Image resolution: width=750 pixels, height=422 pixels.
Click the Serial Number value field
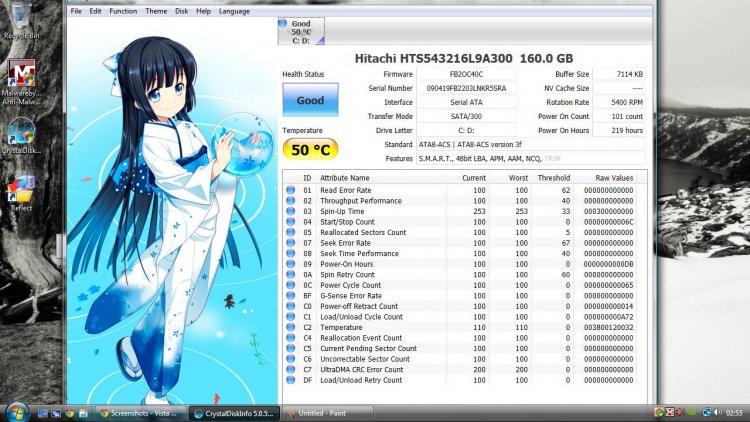pyautogui.click(x=466, y=88)
